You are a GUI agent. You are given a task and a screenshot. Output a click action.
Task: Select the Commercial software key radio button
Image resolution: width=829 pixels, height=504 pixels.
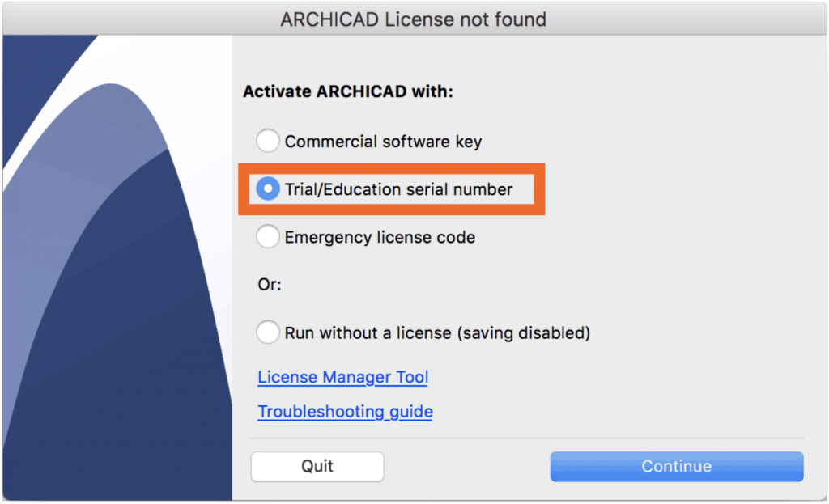[x=268, y=142]
